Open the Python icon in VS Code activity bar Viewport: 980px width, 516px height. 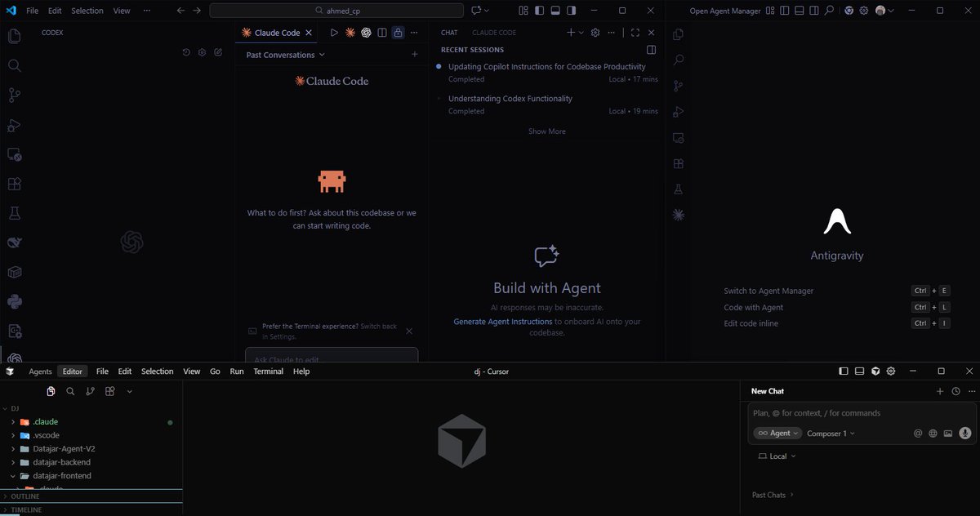[x=14, y=301]
